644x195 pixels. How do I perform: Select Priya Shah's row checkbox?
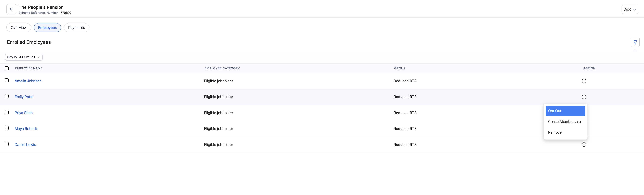point(7,112)
